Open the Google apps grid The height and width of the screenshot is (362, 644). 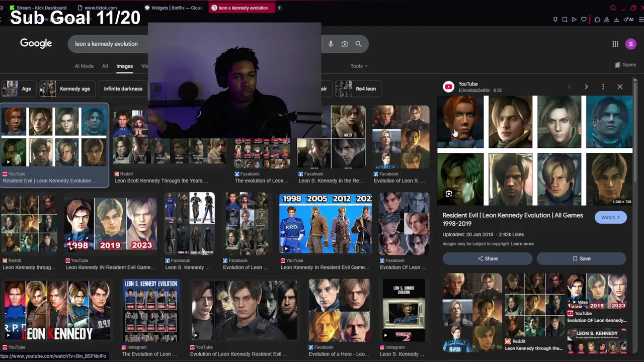pyautogui.click(x=615, y=44)
